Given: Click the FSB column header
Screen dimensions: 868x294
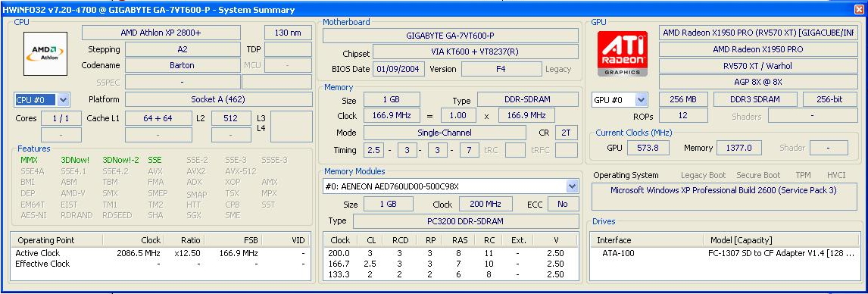Looking at the screenshot, I should (x=234, y=240).
